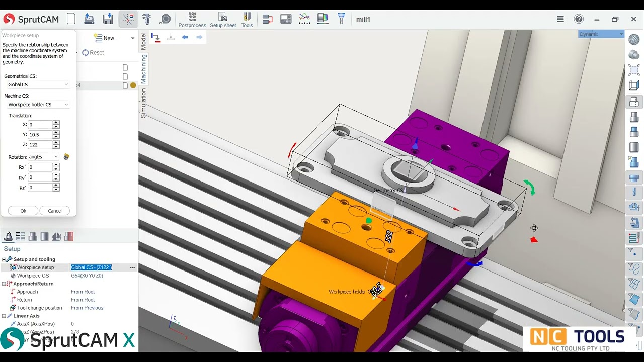This screenshot has width=644, height=362.
Task: Open the help question mark icon
Action: (x=579, y=19)
